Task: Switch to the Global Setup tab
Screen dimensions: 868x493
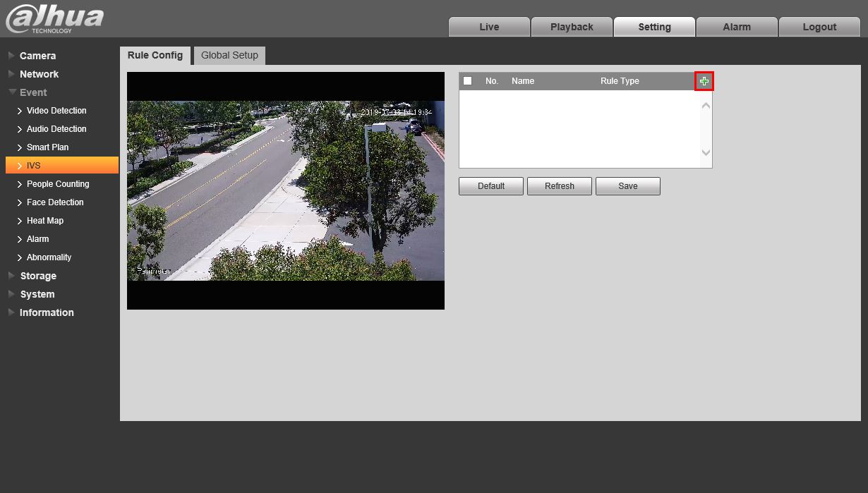Action: (x=229, y=55)
